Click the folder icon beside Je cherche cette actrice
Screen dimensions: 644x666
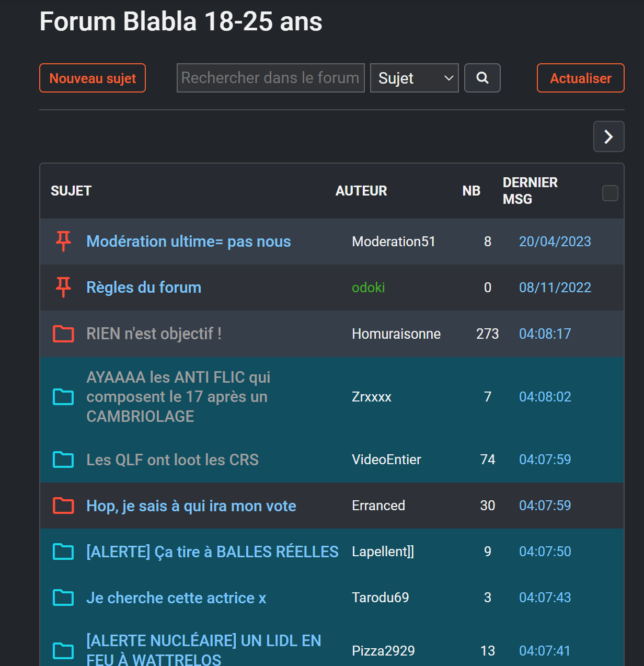click(63, 598)
